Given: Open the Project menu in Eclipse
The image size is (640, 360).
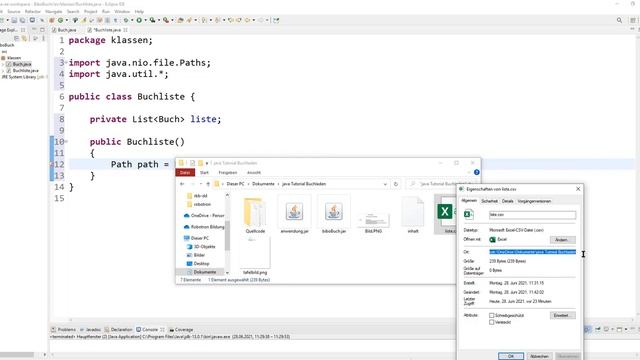Looking at the screenshot, I should pos(91,11).
